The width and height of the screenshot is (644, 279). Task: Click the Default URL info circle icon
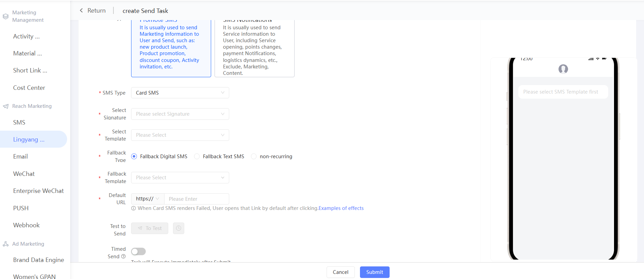coord(133,208)
